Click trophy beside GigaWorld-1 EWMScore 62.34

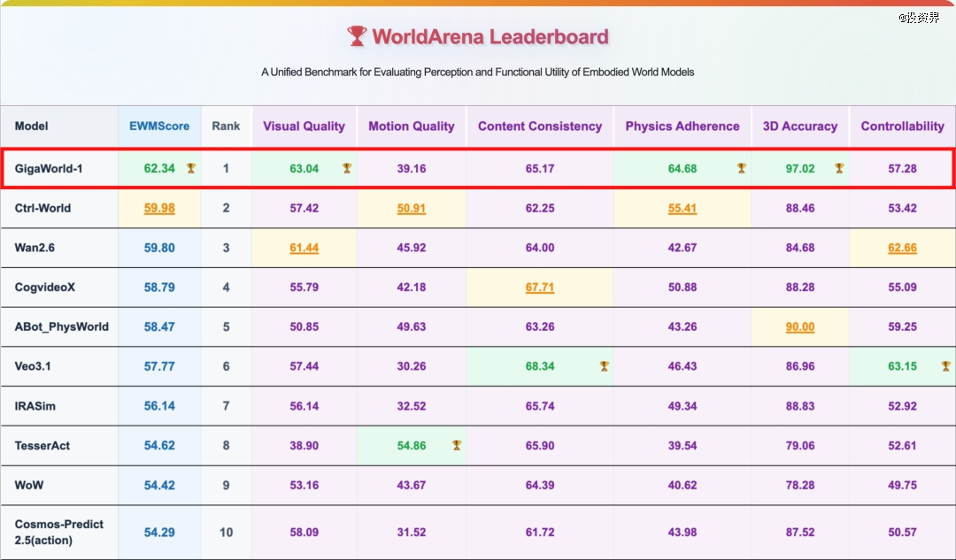190,168
